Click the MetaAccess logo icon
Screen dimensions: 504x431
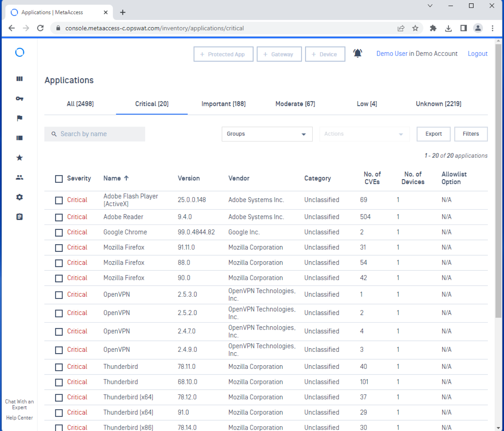click(x=20, y=52)
